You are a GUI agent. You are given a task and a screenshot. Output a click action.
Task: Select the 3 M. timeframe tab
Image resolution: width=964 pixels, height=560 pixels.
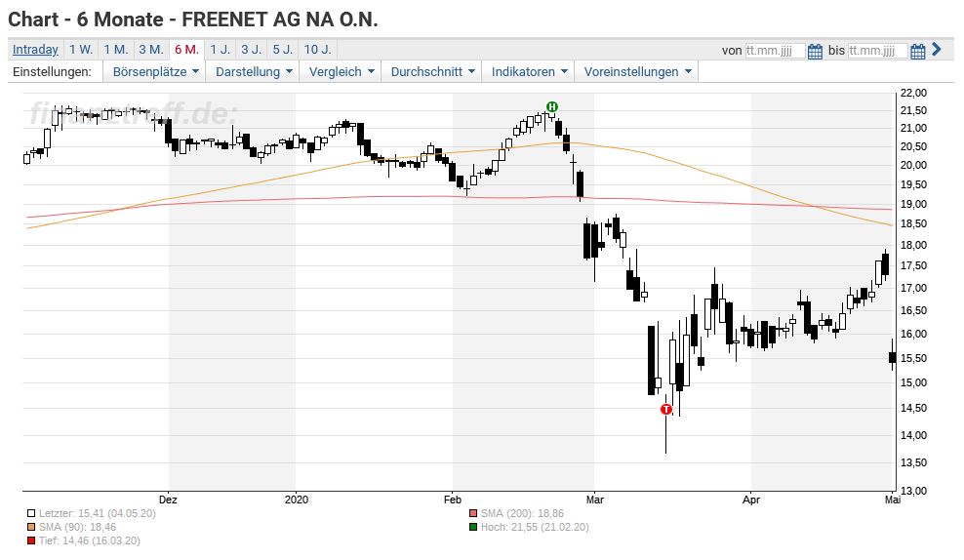point(150,49)
